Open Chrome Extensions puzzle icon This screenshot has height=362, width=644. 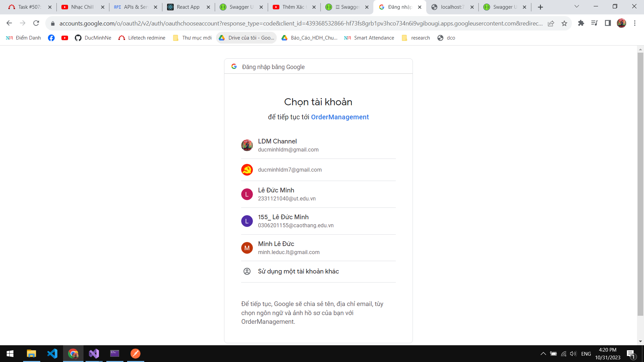pos(581,23)
